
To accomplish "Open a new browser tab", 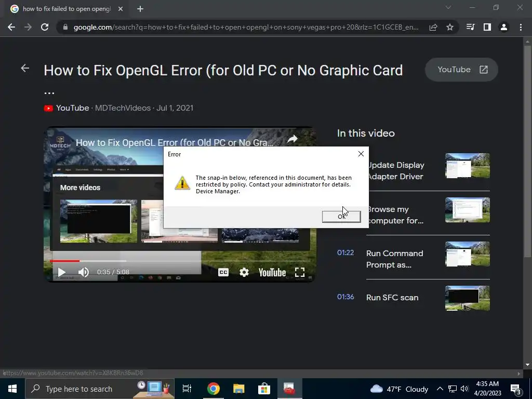I will [140, 9].
